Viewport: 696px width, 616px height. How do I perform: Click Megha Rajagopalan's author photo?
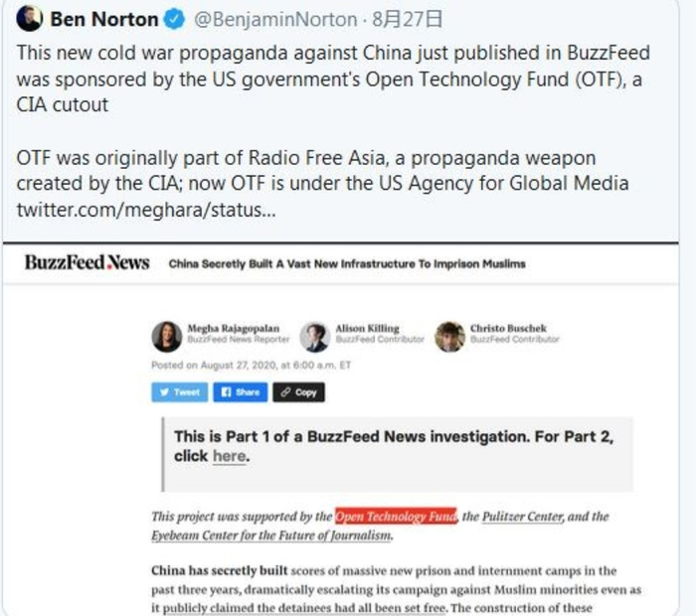pyautogui.click(x=166, y=337)
